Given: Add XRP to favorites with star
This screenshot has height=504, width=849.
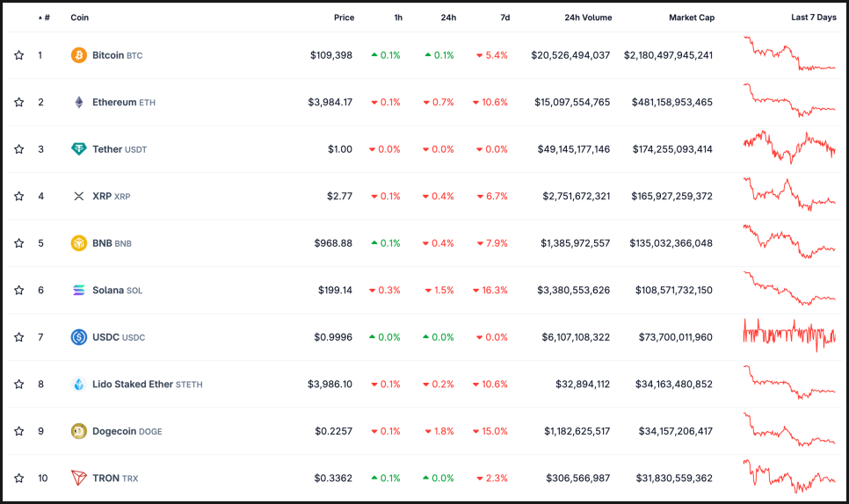Looking at the screenshot, I should click(x=19, y=197).
